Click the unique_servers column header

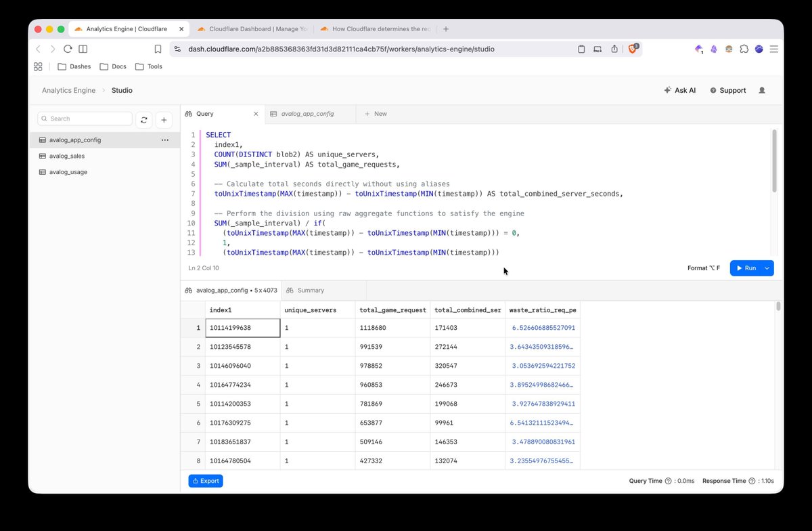point(317,310)
